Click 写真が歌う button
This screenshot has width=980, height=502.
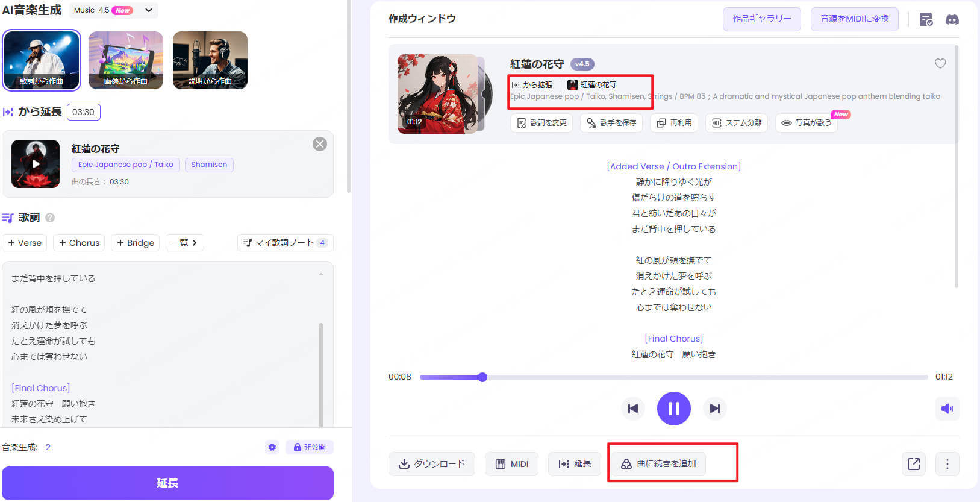tap(807, 123)
